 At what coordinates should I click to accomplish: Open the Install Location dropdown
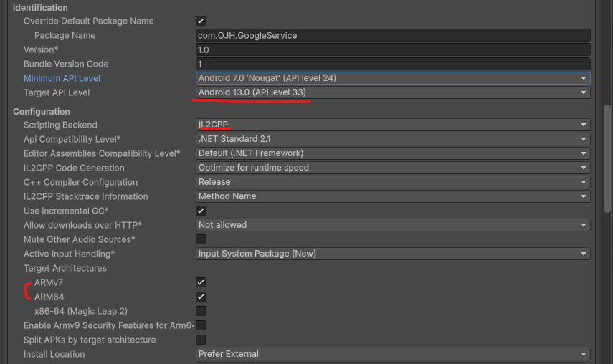click(393, 354)
